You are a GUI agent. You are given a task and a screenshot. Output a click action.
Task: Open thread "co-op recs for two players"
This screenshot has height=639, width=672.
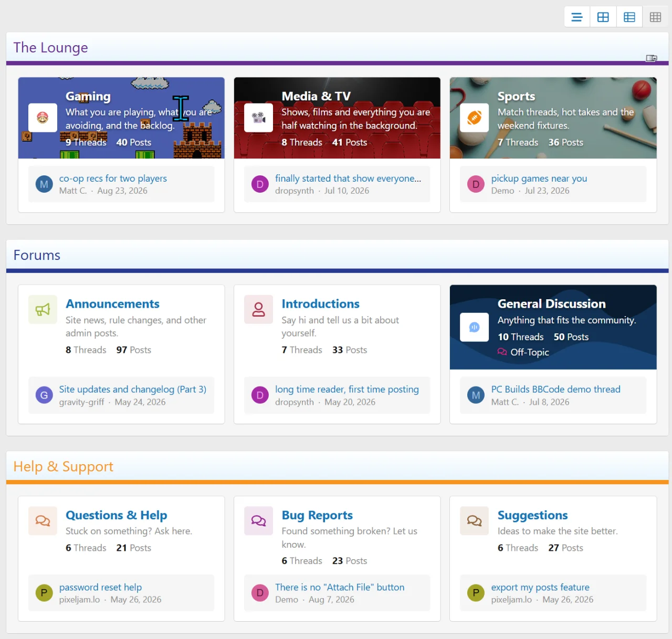(x=113, y=179)
